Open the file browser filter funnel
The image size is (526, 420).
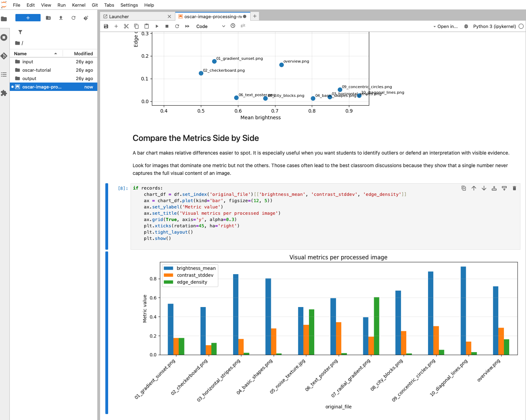click(20, 32)
